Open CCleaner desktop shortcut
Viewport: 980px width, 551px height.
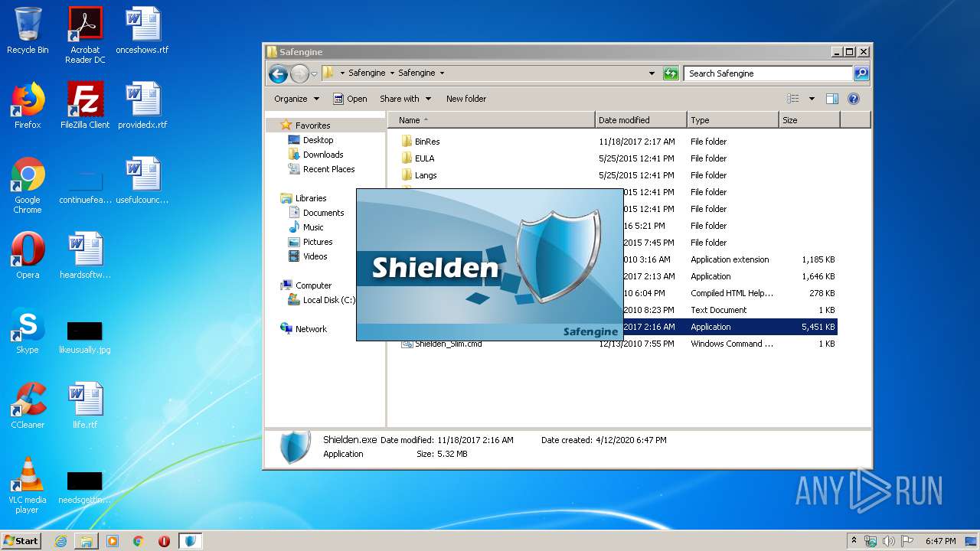point(28,406)
